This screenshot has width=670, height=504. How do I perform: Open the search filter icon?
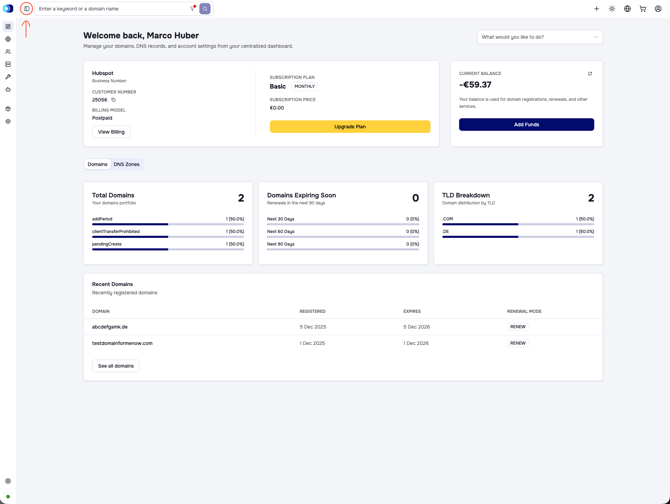[x=193, y=9]
